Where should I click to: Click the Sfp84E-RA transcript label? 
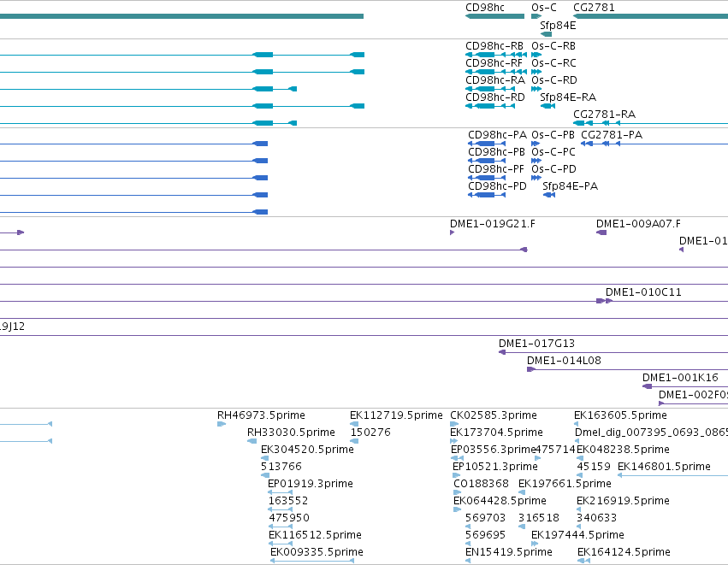(x=568, y=97)
